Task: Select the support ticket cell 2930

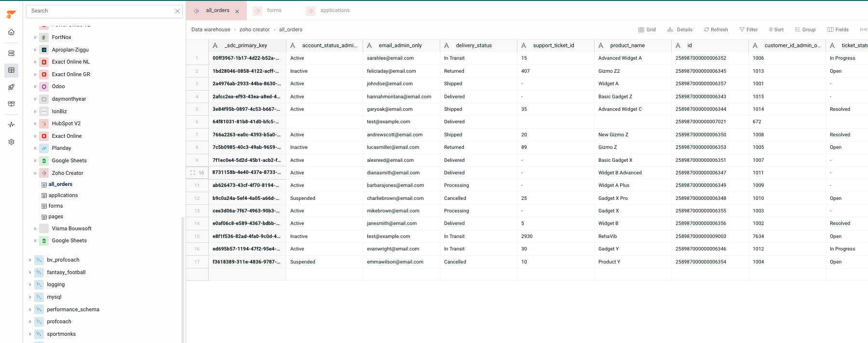Action: tap(556, 237)
